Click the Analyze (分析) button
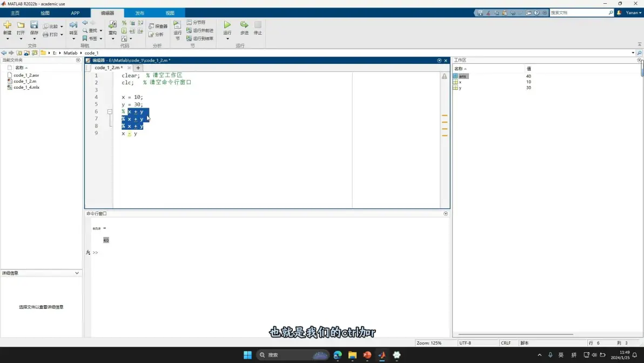 coord(156,35)
